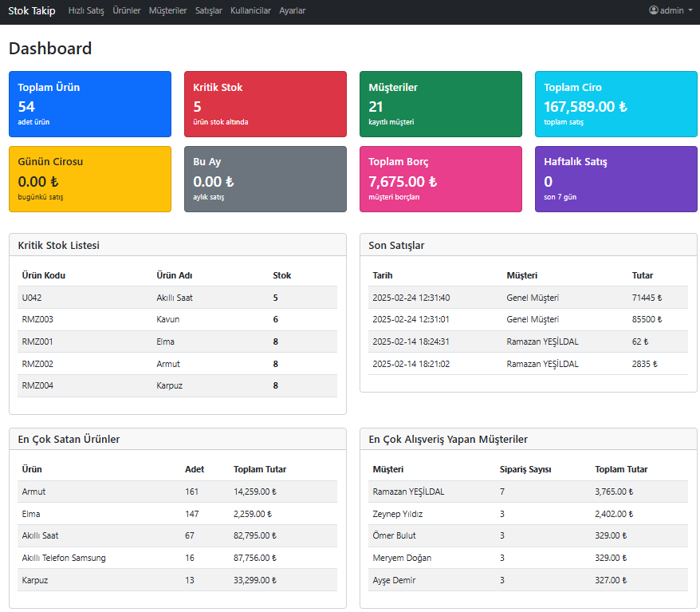Click the admin user profile icon
The image size is (700, 612).
coord(654,11)
